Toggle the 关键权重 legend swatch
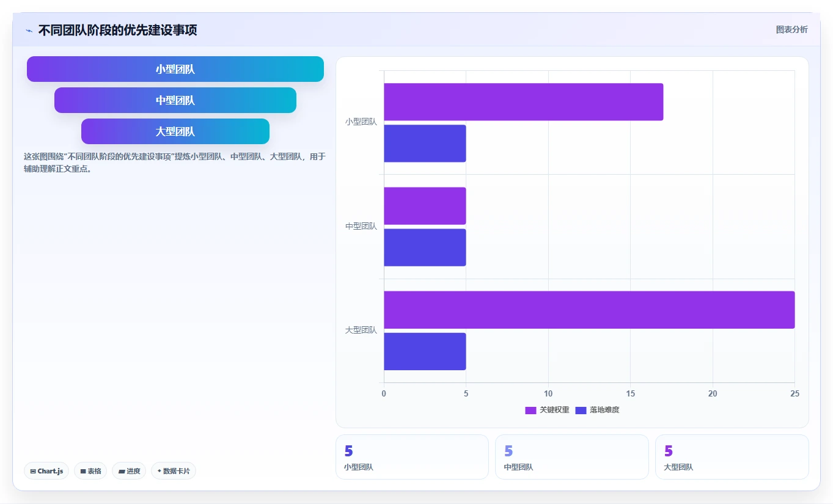Screen dimensions: 833x504 coord(530,410)
